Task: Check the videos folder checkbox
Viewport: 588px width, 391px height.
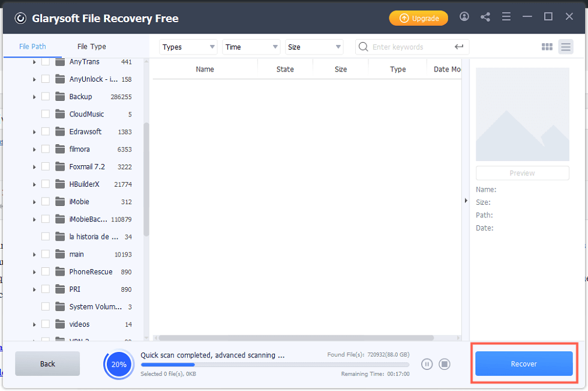Action: pyautogui.click(x=46, y=324)
